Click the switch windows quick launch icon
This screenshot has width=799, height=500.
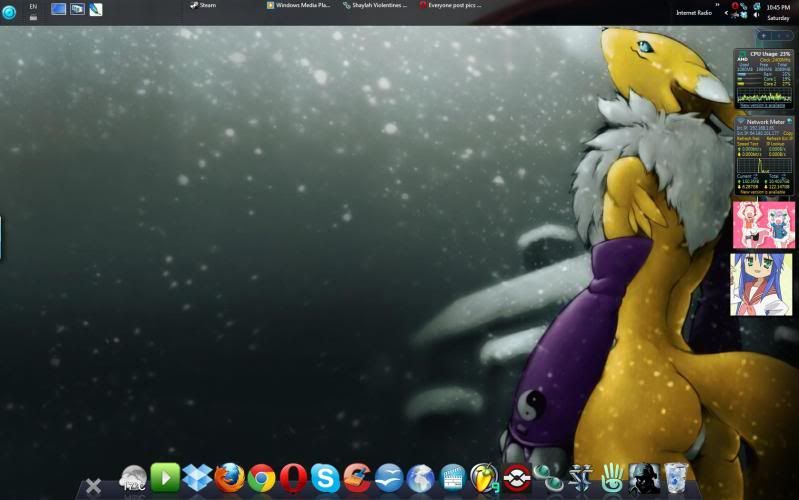(x=77, y=9)
